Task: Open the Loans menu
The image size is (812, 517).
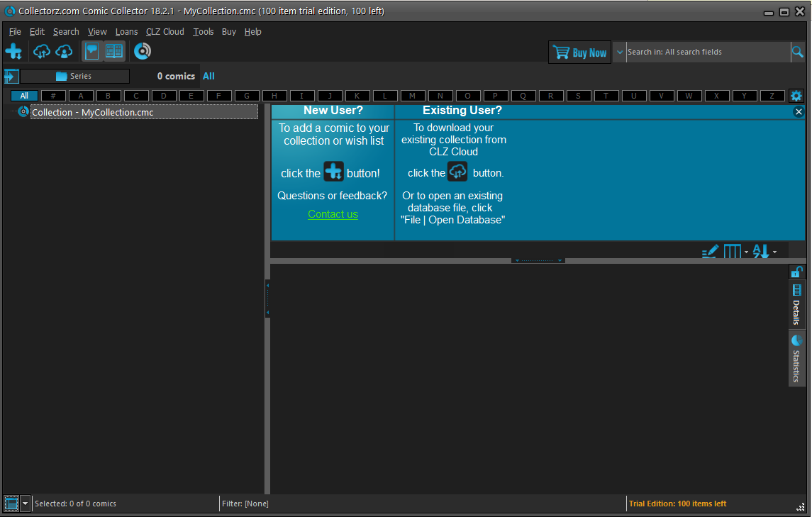Action: 126,32
